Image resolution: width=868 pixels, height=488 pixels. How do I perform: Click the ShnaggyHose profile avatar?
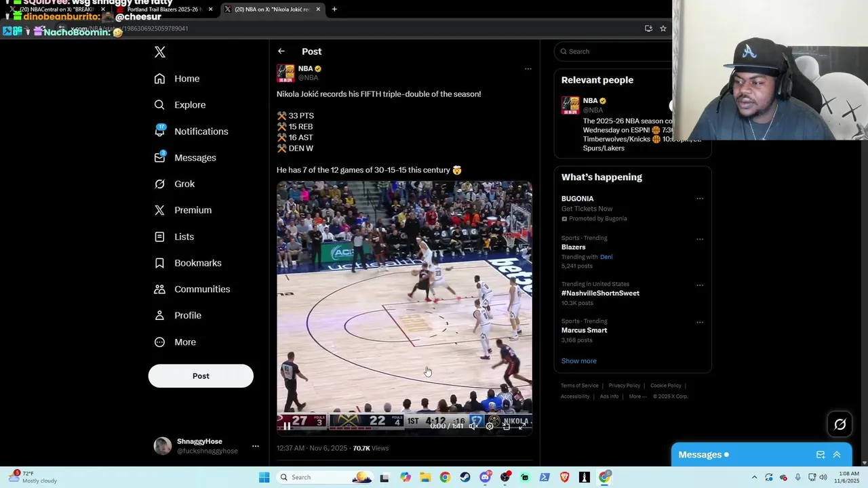point(163,446)
